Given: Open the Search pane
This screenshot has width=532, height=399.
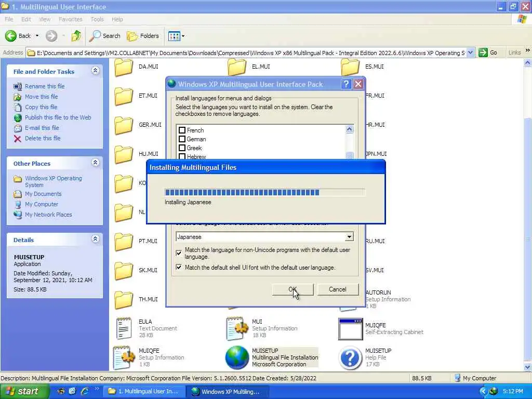Looking at the screenshot, I should coord(104,36).
